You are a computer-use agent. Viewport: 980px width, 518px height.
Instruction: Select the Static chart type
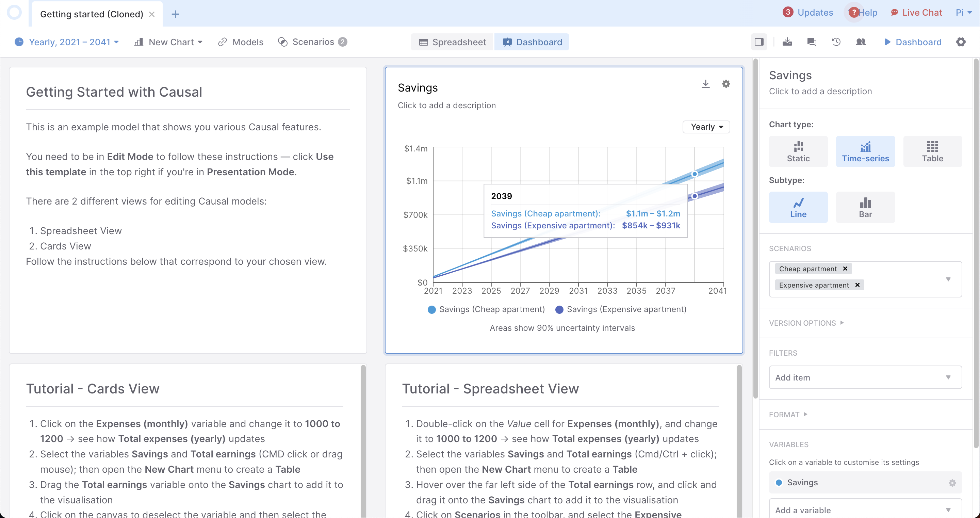798,151
